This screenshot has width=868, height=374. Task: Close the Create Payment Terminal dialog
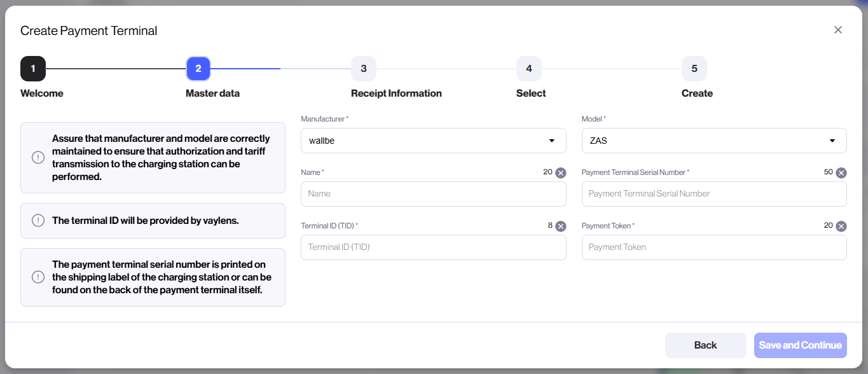(x=837, y=29)
